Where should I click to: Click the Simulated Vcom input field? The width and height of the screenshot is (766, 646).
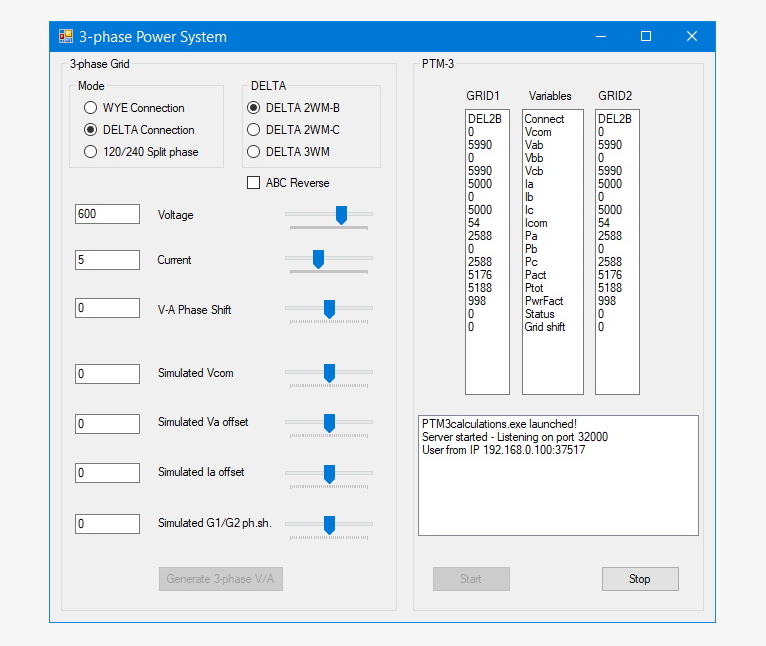[107, 374]
